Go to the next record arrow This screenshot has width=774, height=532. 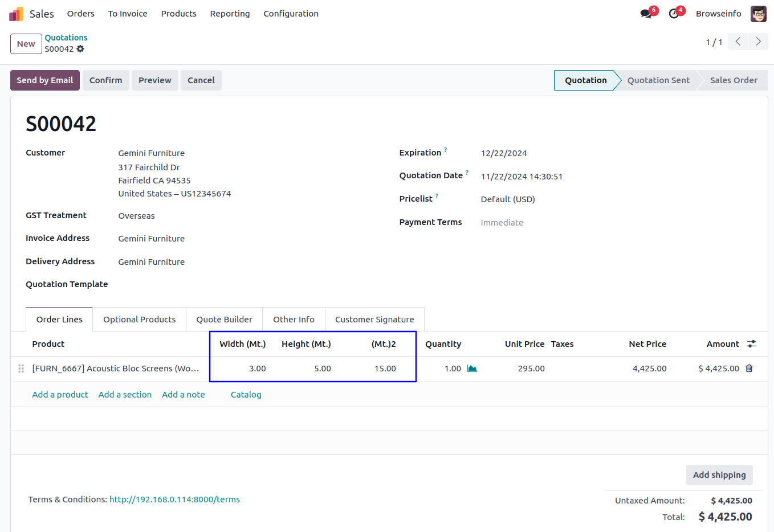(758, 42)
